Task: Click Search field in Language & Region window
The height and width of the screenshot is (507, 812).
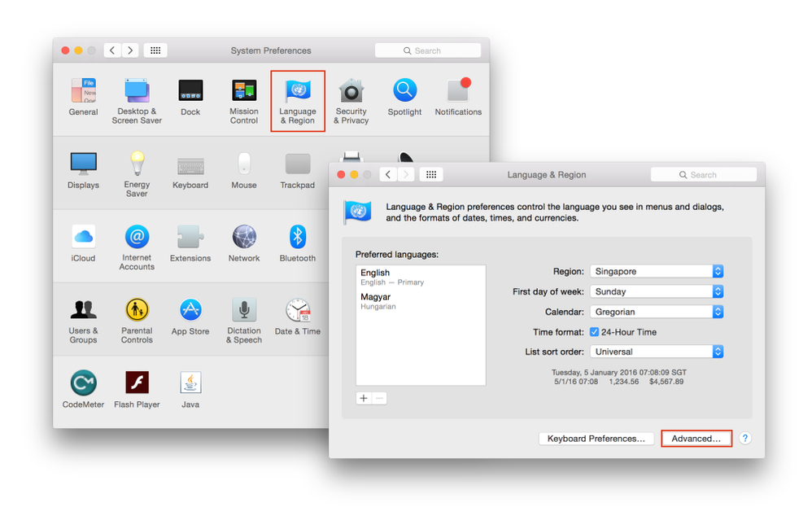Action: [703, 175]
